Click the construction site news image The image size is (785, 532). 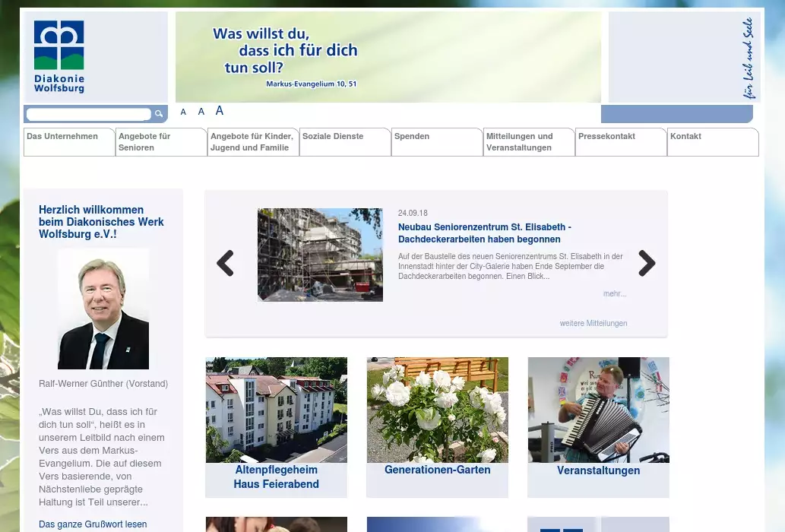point(320,255)
